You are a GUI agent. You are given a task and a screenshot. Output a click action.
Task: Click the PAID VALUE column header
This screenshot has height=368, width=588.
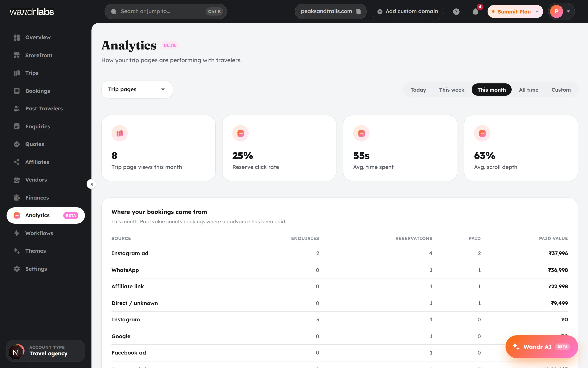(x=553, y=239)
